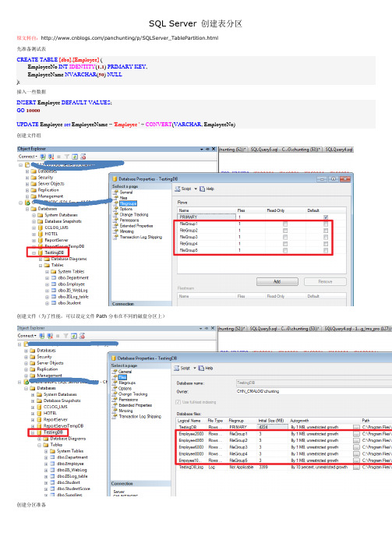Toggle the PRIMARY filegroup Default checkbox
The width and height of the screenshot is (392, 554).
[x=326, y=217]
